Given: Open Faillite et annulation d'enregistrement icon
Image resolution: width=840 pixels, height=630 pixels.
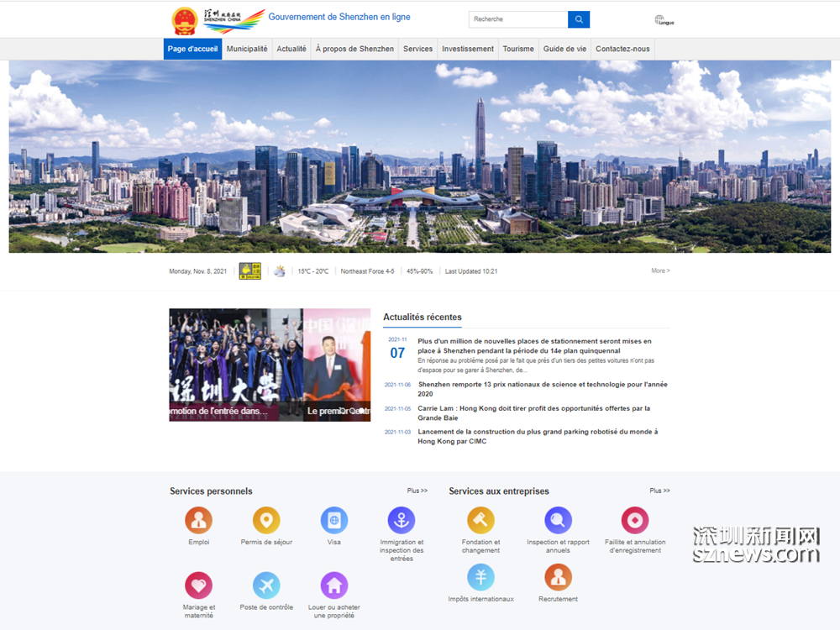Looking at the screenshot, I should click(635, 520).
